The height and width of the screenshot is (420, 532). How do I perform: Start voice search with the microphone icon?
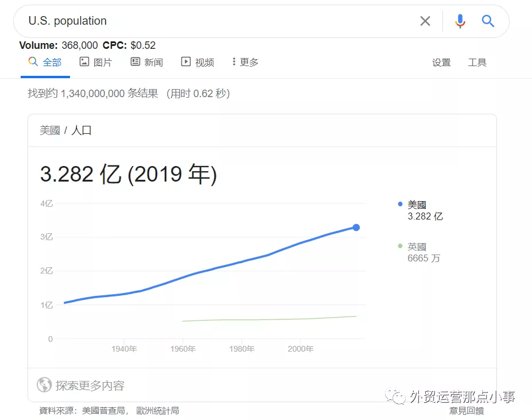[460, 21]
